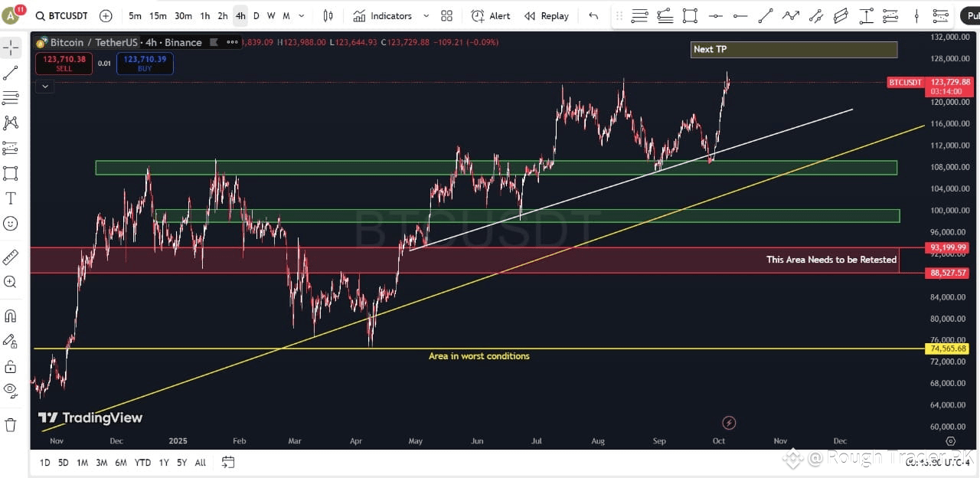The image size is (980, 478).
Task: Open BTCUSDT symbol search
Action: tap(62, 16)
